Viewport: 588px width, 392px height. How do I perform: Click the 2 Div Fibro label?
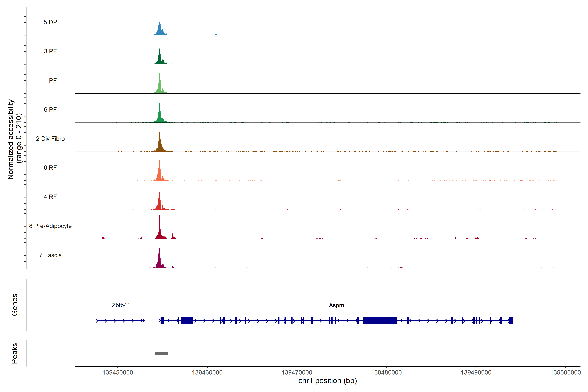click(50, 139)
